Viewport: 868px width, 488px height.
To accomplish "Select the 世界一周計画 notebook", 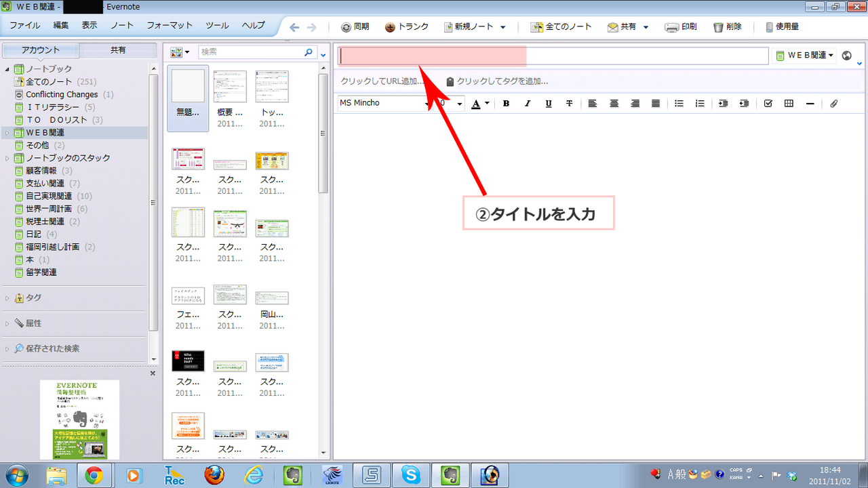I will click(48, 209).
